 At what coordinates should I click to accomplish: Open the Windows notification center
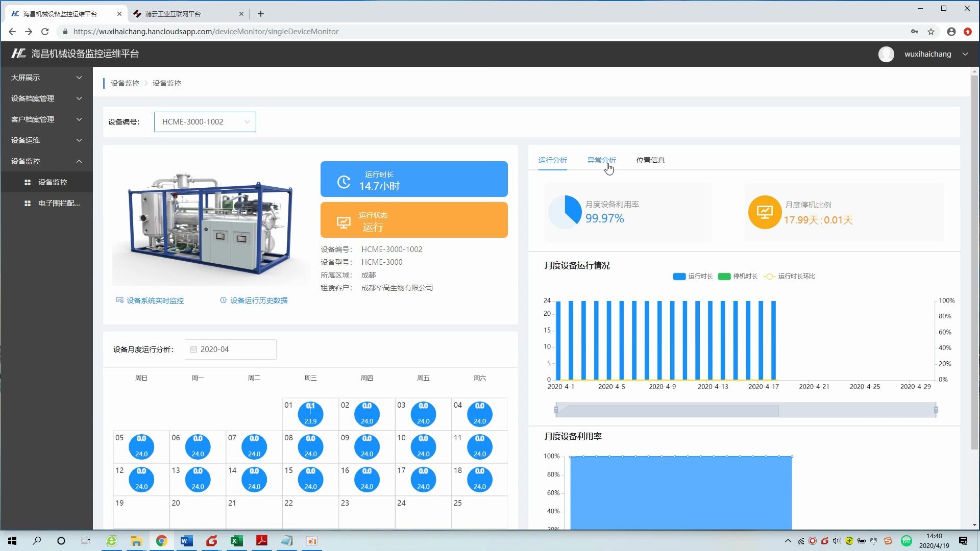click(963, 541)
